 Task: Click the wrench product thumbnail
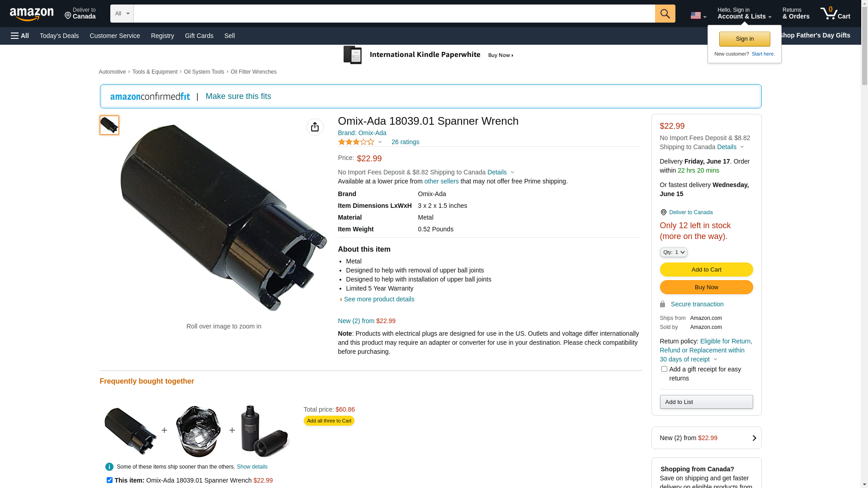[109, 125]
